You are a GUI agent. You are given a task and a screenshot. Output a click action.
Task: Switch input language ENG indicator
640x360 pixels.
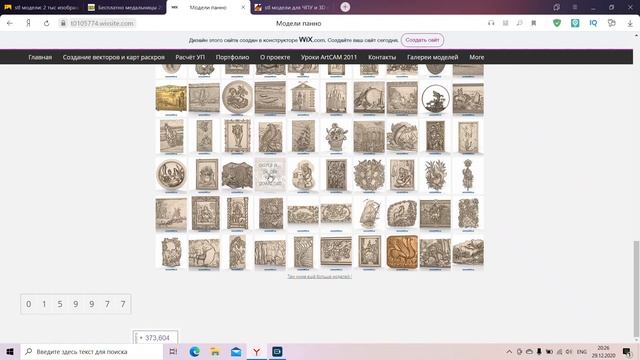click(x=582, y=351)
